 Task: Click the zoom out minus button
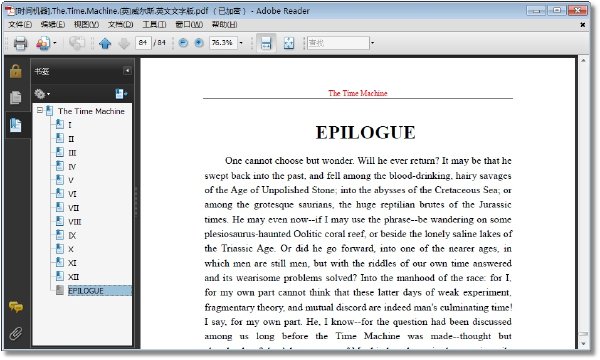pos(183,43)
